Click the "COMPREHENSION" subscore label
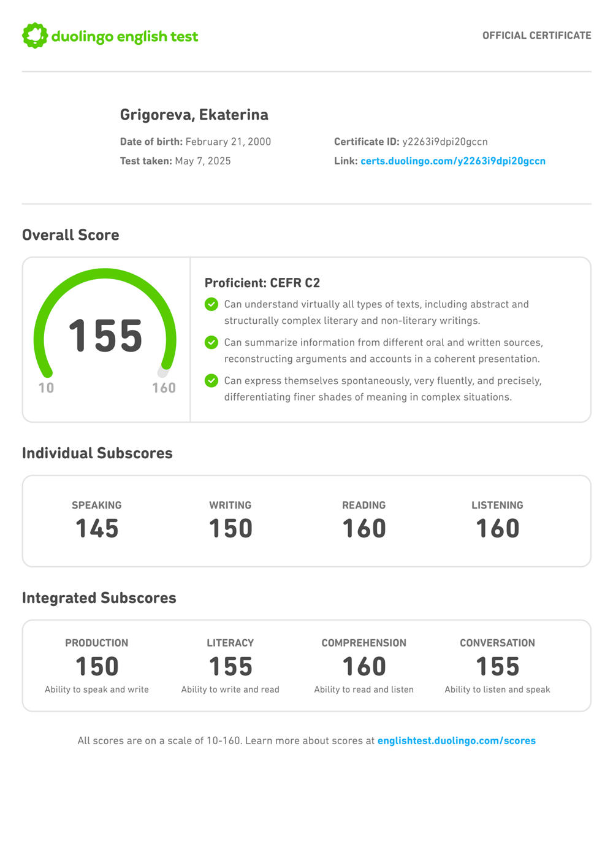 pyautogui.click(x=364, y=643)
